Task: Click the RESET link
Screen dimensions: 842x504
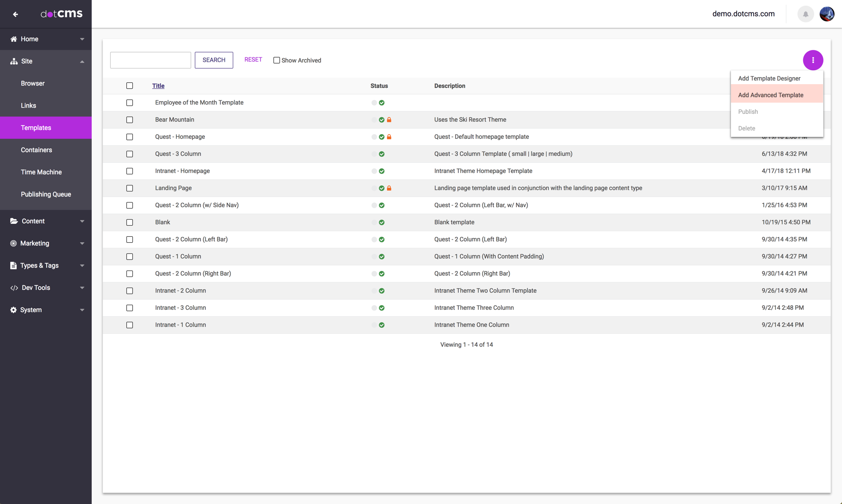Action: pyautogui.click(x=253, y=60)
